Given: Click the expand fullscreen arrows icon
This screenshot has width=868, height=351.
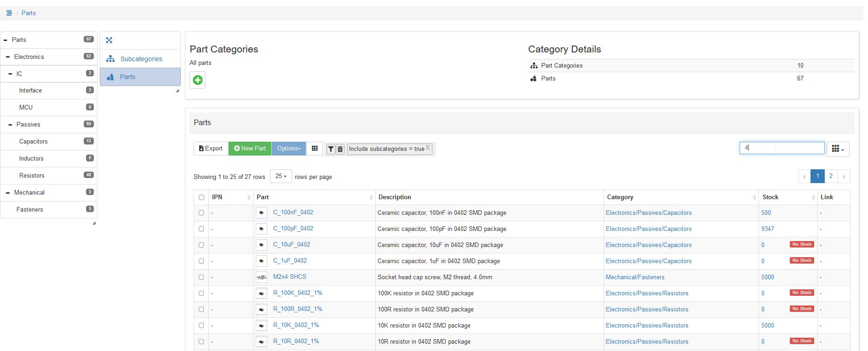Looking at the screenshot, I should point(109,40).
